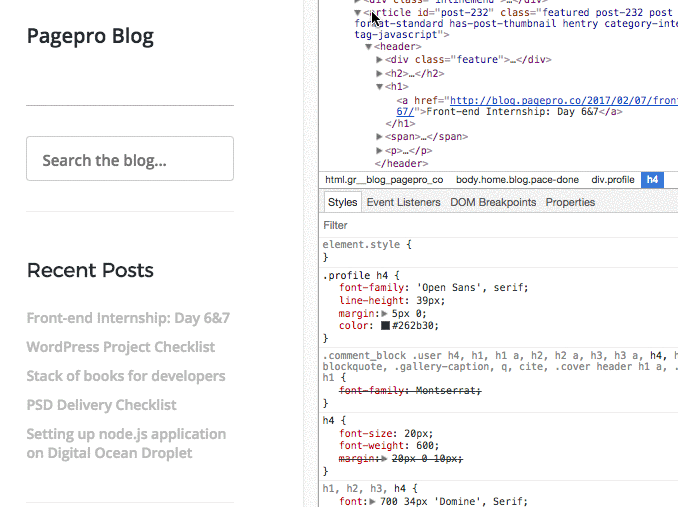Collapse the article post-232 node

tap(358, 13)
